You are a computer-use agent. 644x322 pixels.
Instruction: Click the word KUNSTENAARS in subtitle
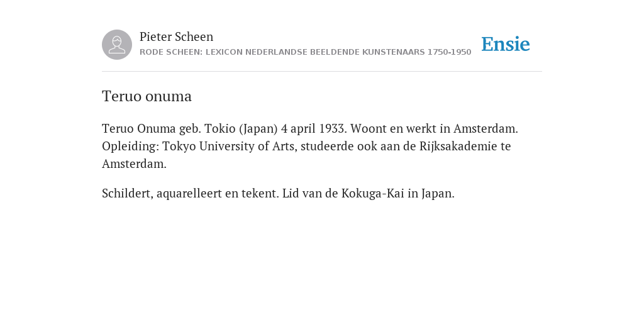click(x=394, y=52)
